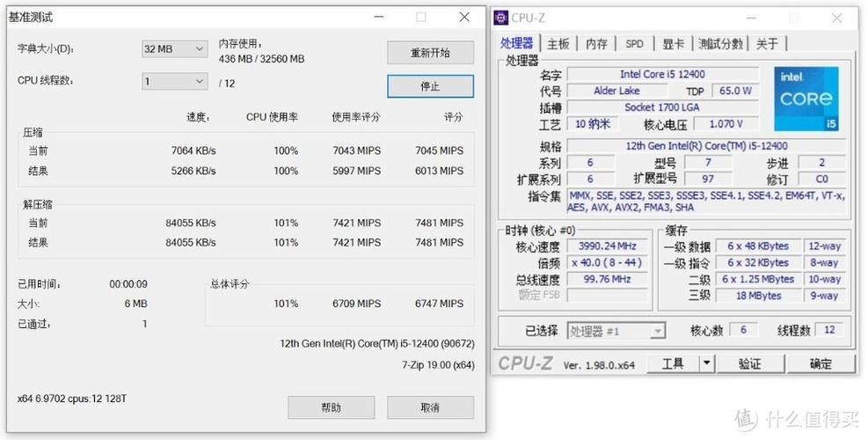Click the L3 cache value 18 MBytes
The image size is (868, 440).
pyautogui.click(x=758, y=296)
